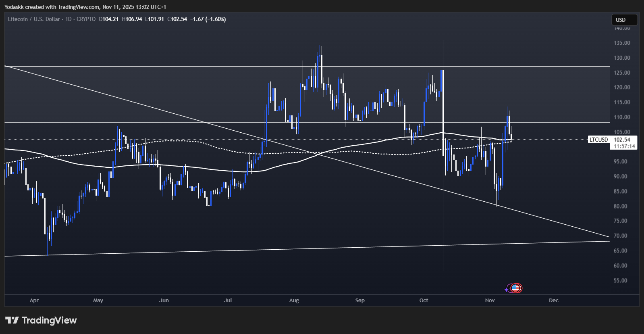
Task: Open the USD currency selector
Action: coord(624,20)
